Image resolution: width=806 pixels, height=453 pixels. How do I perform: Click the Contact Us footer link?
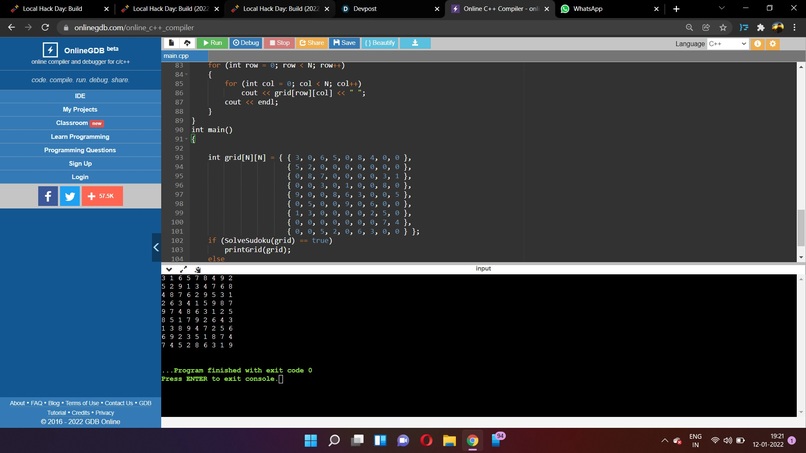click(119, 403)
